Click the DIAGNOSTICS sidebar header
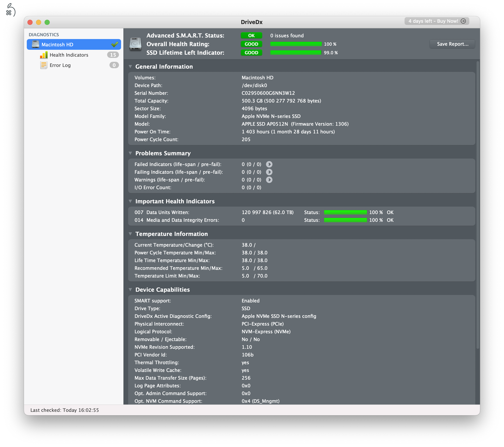Screen dimensions: 504x447 [44, 35]
